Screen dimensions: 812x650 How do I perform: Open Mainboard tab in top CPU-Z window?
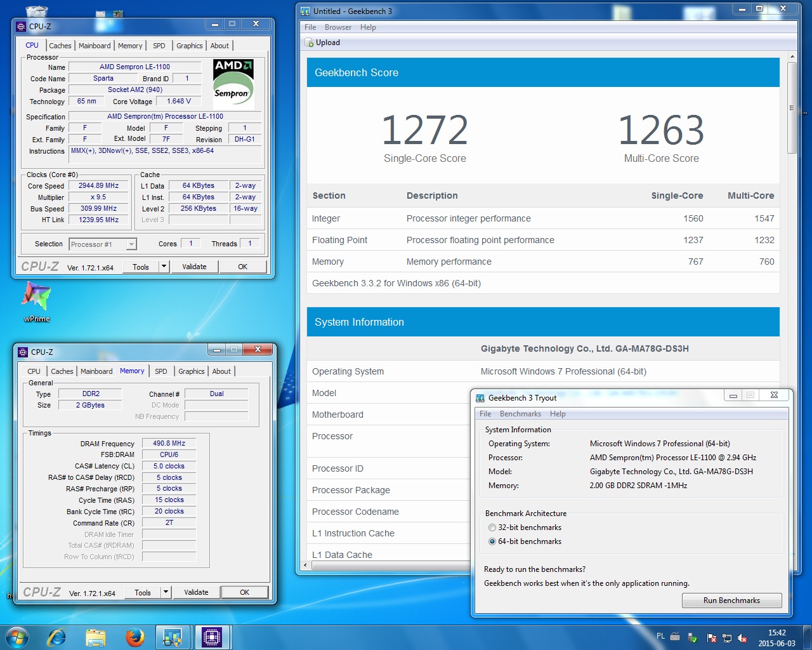coord(95,46)
